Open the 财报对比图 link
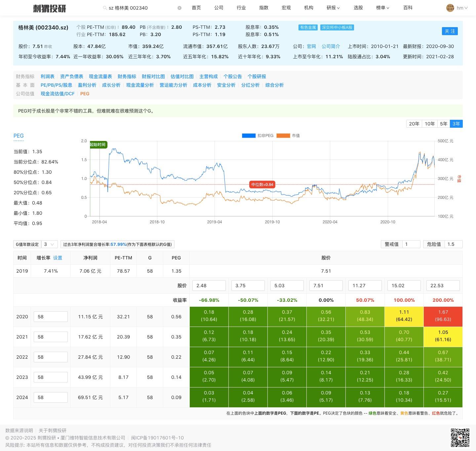 click(153, 76)
